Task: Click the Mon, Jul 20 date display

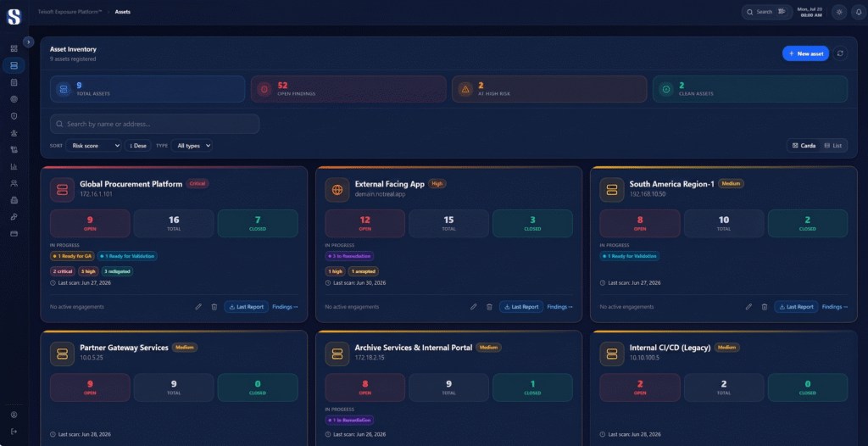Action: click(810, 12)
